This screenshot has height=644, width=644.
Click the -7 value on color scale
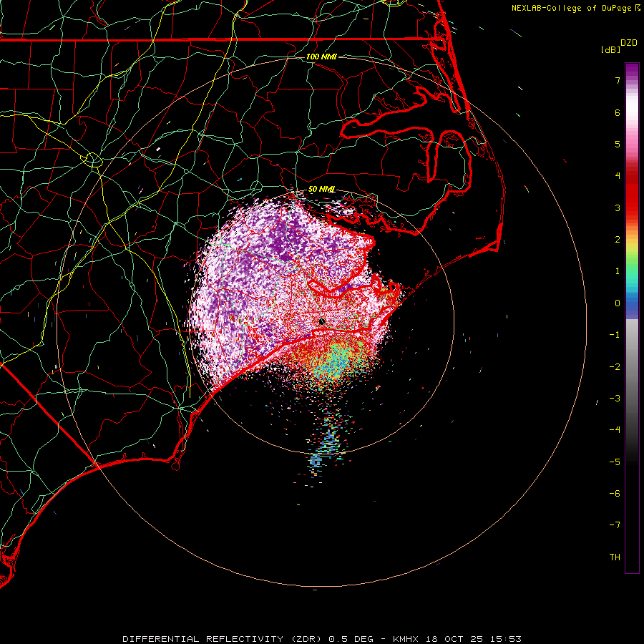(x=615, y=525)
